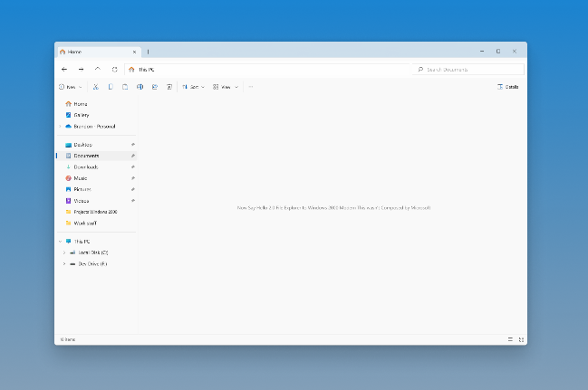Open Desktop in the navigation pane
This screenshot has height=390, width=588.
(x=96, y=145)
